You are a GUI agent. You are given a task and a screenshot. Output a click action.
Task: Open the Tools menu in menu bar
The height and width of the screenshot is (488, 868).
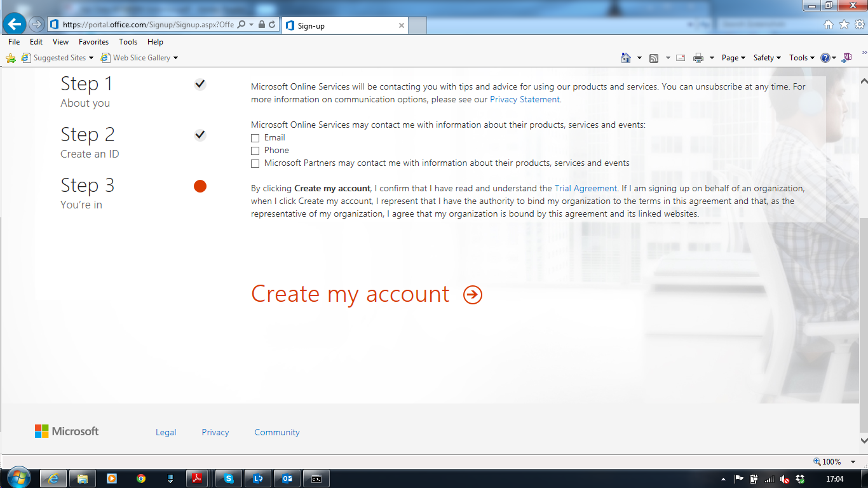[x=128, y=42]
